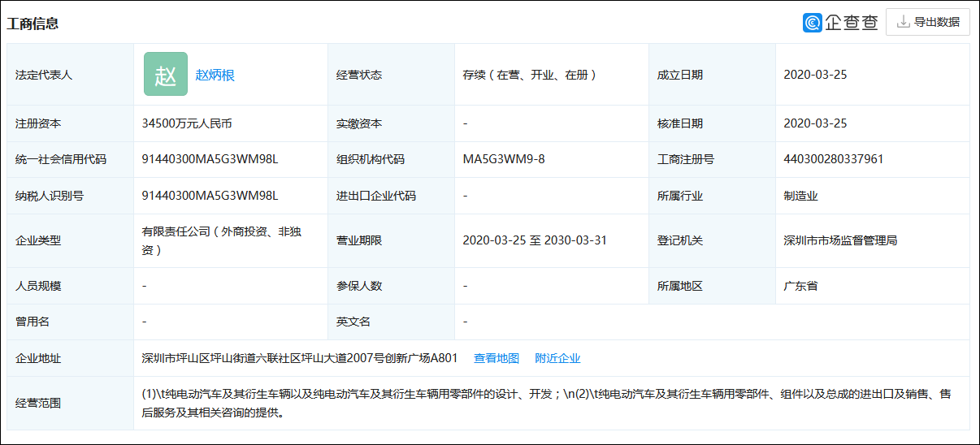Select the 经营范围 description text
Image resolution: width=980 pixels, height=445 pixels.
coord(546,403)
